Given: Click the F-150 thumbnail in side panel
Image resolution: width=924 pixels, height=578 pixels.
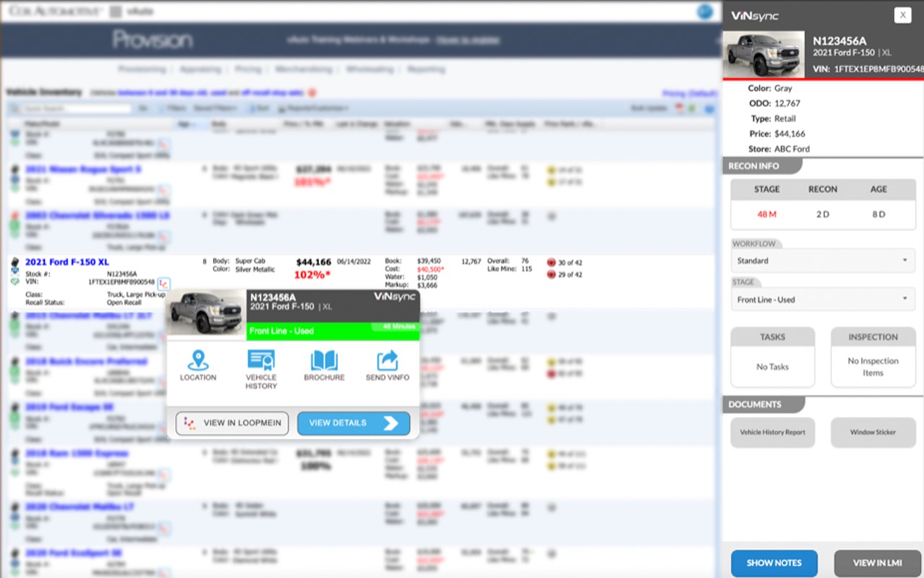Looking at the screenshot, I should [x=764, y=54].
